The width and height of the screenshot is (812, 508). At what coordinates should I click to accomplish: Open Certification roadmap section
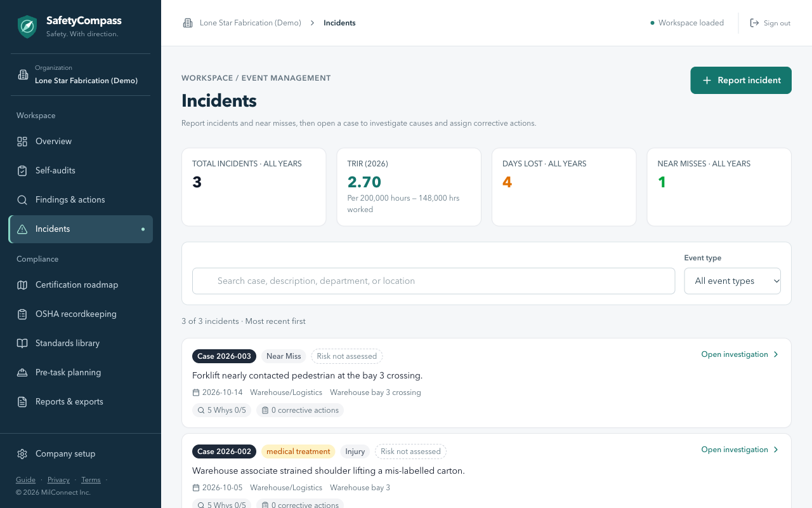tap(81, 285)
